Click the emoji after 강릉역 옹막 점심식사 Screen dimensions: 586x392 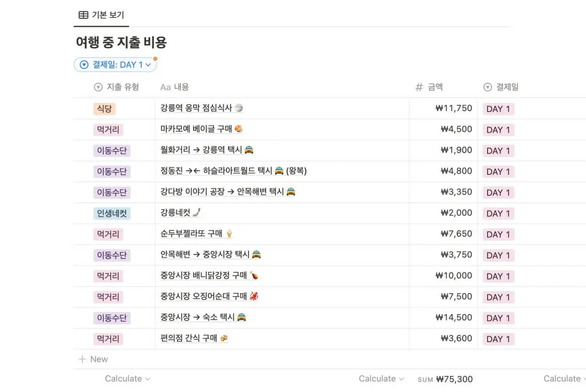click(239, 108)
